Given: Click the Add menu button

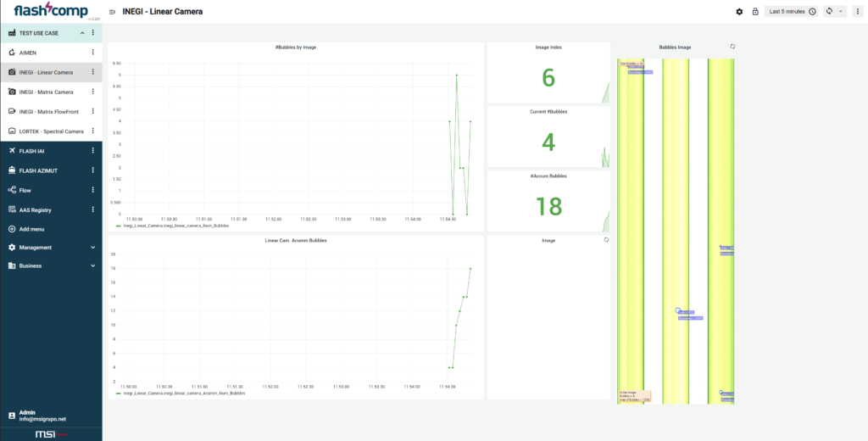Looking at the screenshot, I should coord(31,229).
